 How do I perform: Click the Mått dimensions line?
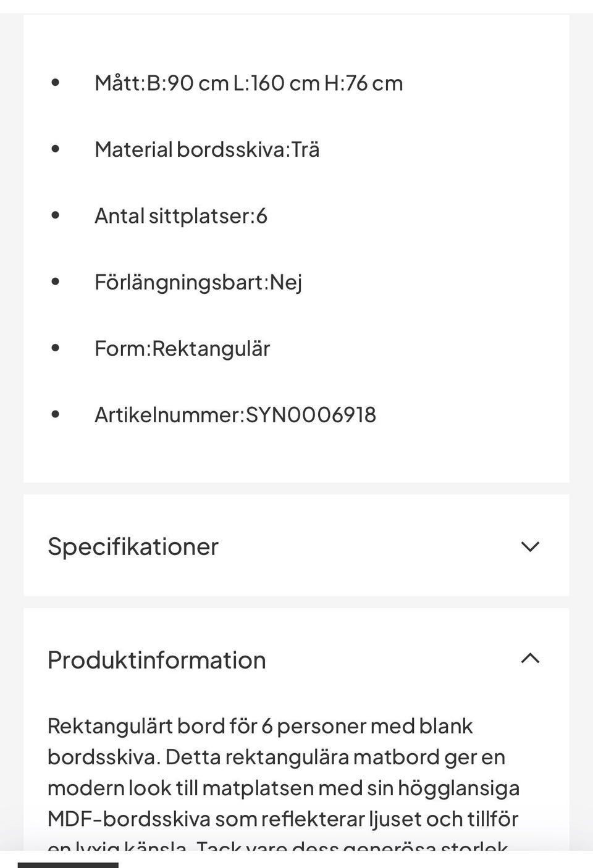[248, 83]
